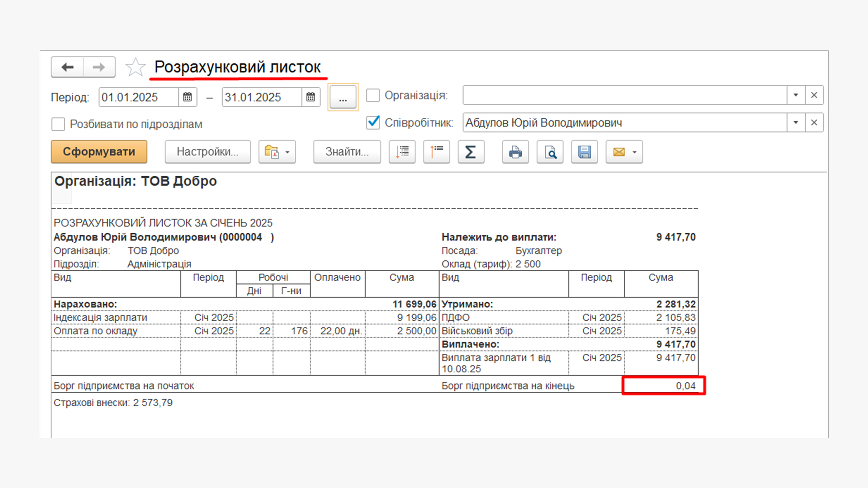Open the Настройки... button

pyautogui.click(x=208, y=152)
